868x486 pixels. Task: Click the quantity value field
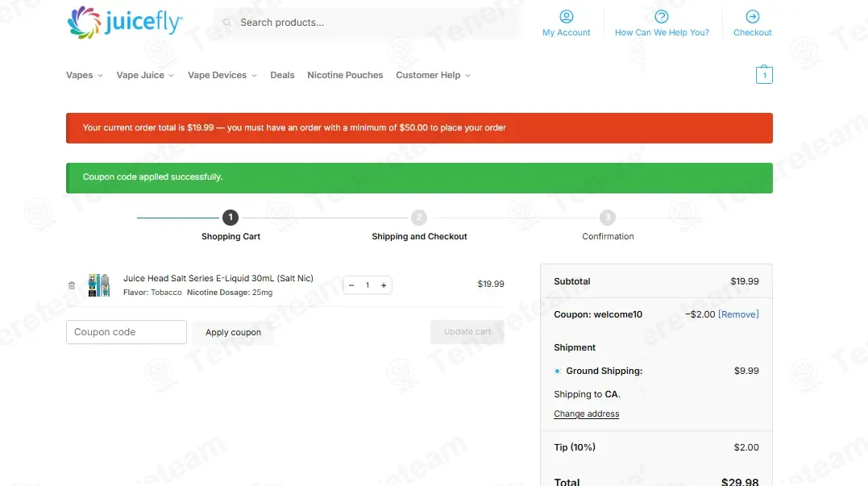(367, 285)
